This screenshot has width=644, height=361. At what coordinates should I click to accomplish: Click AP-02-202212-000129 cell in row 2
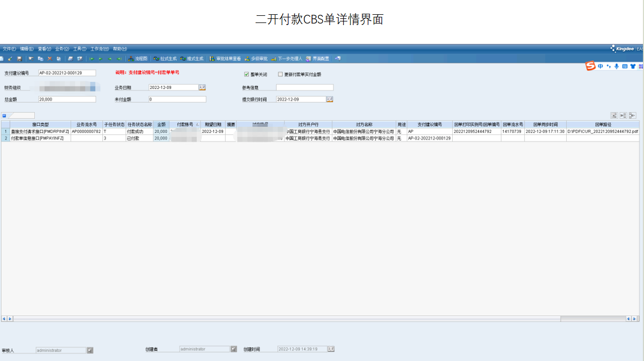[x=430, y=138]
